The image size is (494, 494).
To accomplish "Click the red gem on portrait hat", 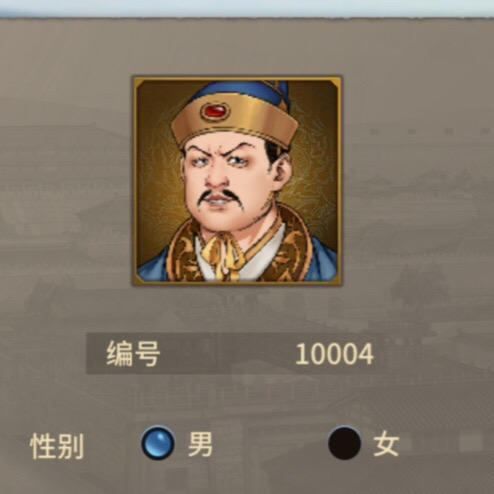I will point(216,111).
